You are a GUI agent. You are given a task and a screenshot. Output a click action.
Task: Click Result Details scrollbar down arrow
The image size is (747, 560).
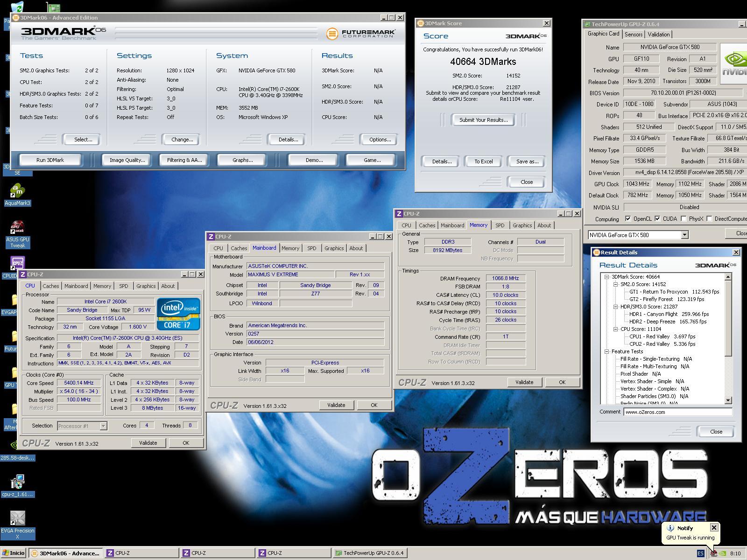tap(728, 400)
